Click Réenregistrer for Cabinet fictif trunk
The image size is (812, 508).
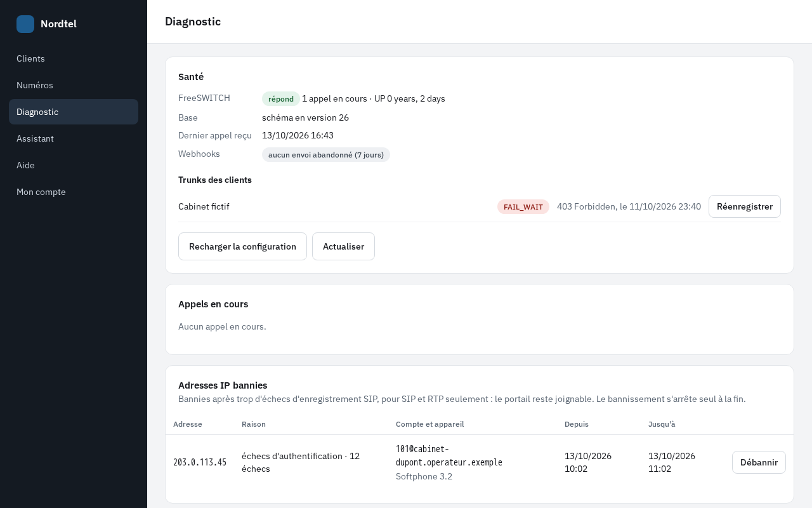[745, 206]
